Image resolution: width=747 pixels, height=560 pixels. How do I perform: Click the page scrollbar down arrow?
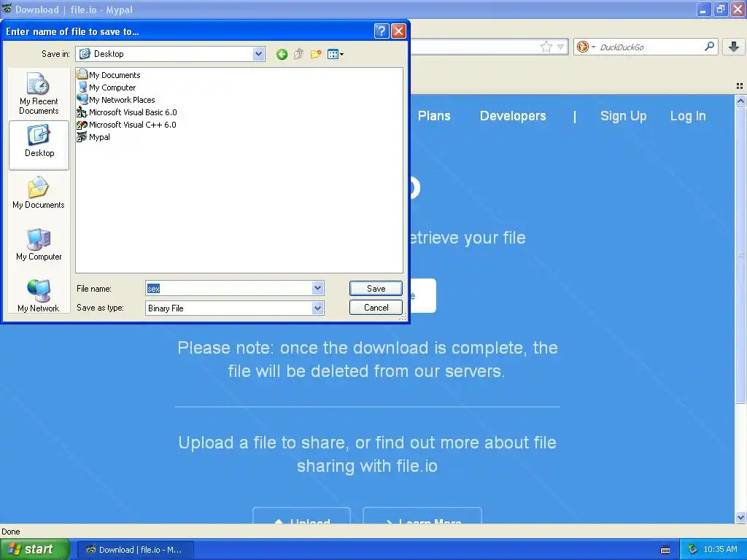(x=740, y=517)
